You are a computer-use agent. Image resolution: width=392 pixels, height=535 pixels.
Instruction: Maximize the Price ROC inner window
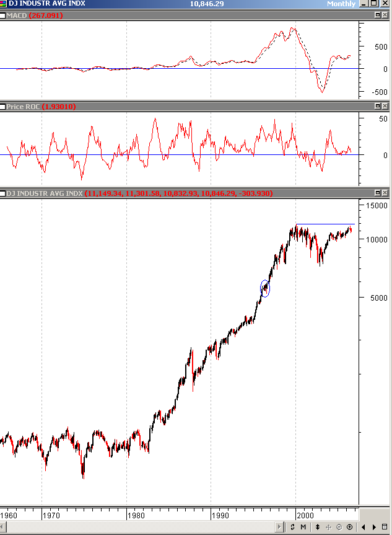point(378,106)
